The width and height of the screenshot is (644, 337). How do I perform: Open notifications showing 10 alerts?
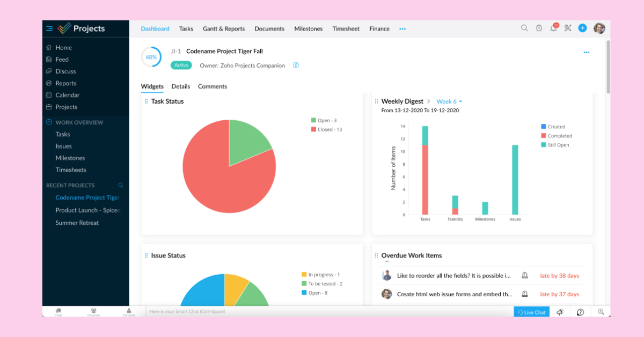pos(553,28)
